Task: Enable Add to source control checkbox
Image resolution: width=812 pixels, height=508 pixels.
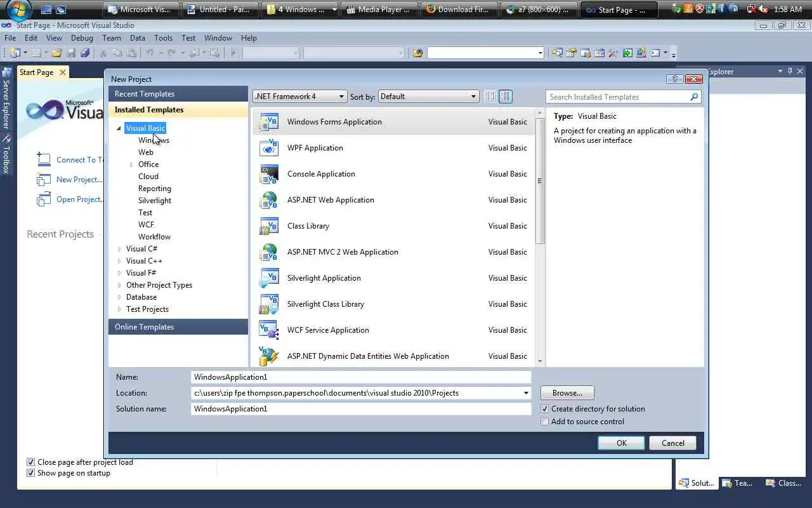Action: [544, 422]
